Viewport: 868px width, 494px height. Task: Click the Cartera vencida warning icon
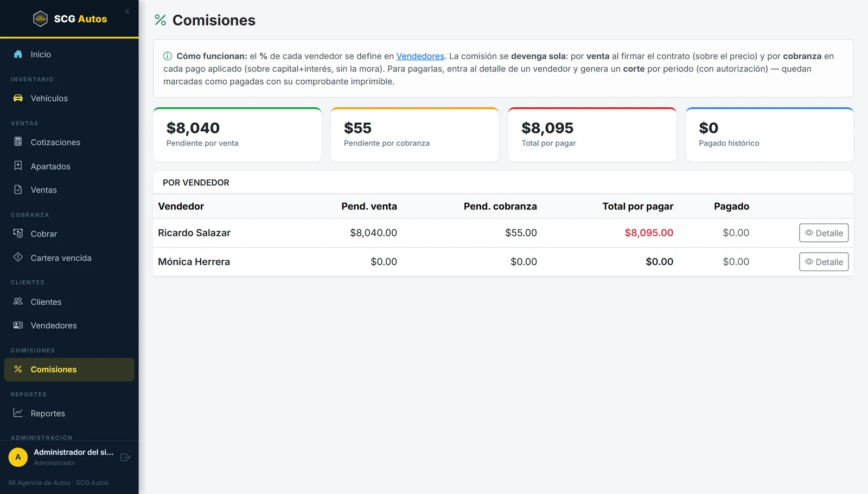tap(18, 257)
